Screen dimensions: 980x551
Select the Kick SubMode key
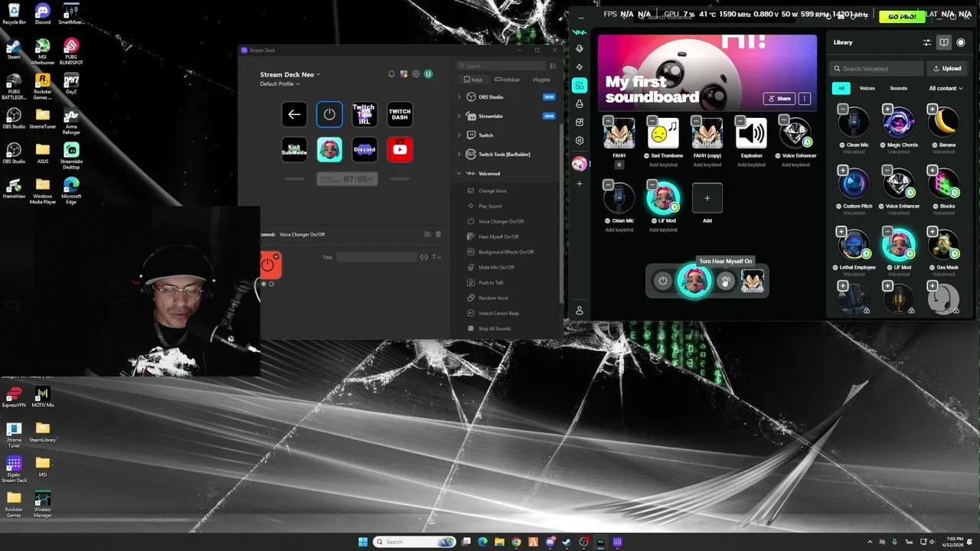(x=294, y=150)
